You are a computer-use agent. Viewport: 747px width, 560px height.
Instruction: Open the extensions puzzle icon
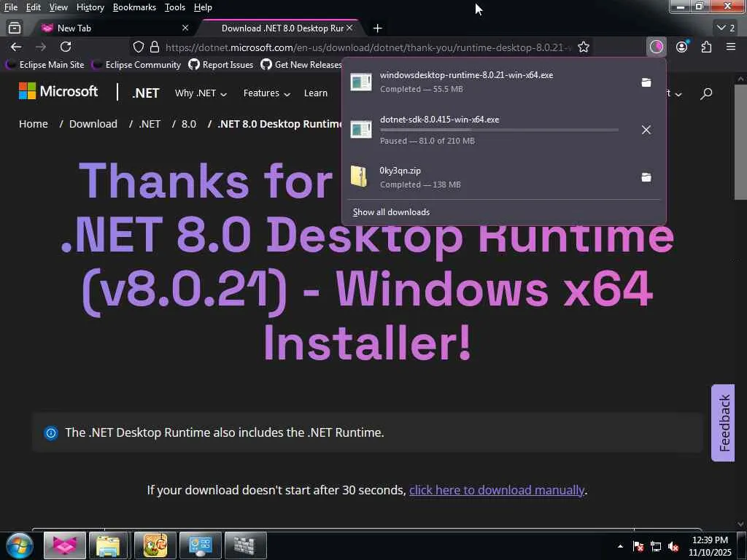[706, 47]
